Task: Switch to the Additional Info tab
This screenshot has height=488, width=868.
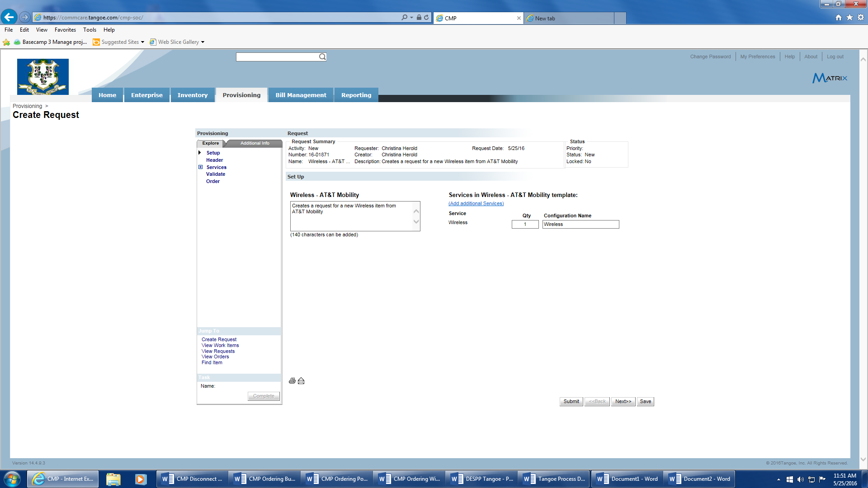Action: click(255, 143)
